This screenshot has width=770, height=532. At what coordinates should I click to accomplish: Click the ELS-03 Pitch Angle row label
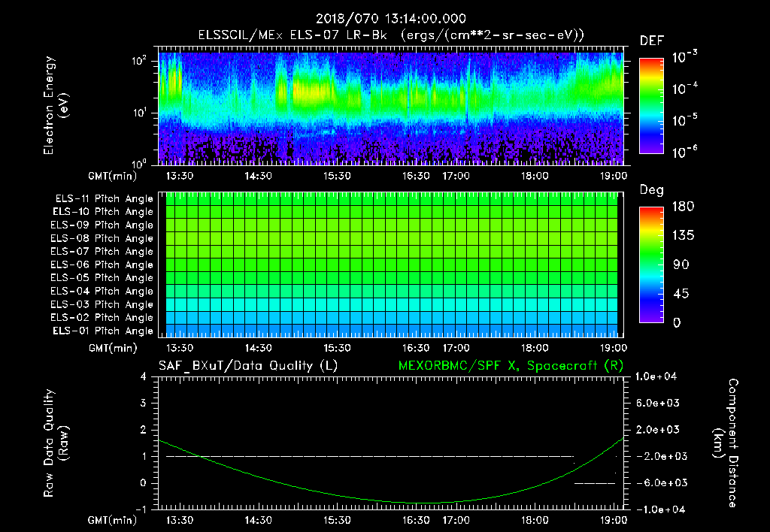[x=102, y=304]
